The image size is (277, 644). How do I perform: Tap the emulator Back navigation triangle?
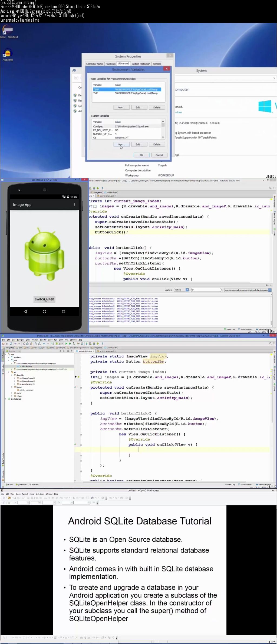tap(25, 311)
